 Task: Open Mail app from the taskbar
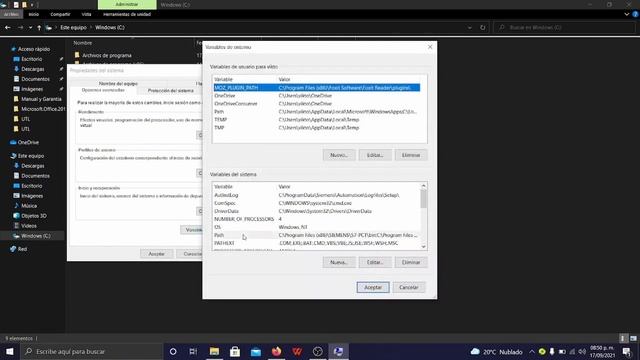coord(256,351)
